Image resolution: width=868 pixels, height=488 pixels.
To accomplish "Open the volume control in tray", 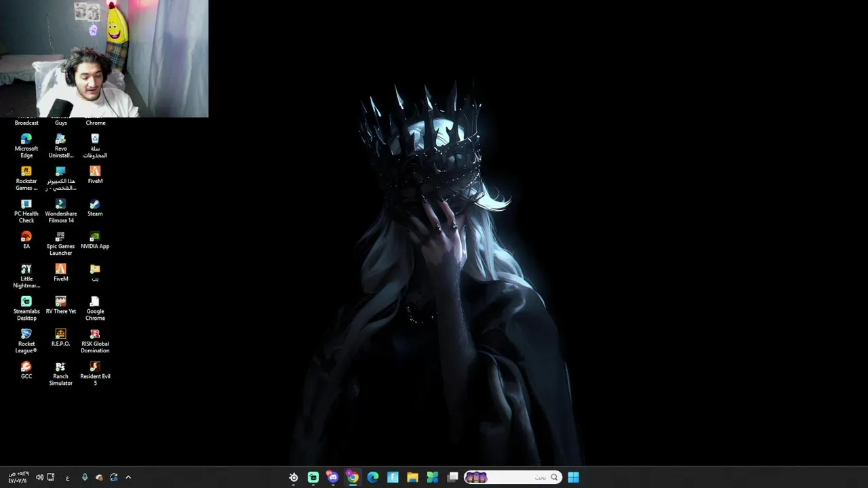I will tap(39, 477).
